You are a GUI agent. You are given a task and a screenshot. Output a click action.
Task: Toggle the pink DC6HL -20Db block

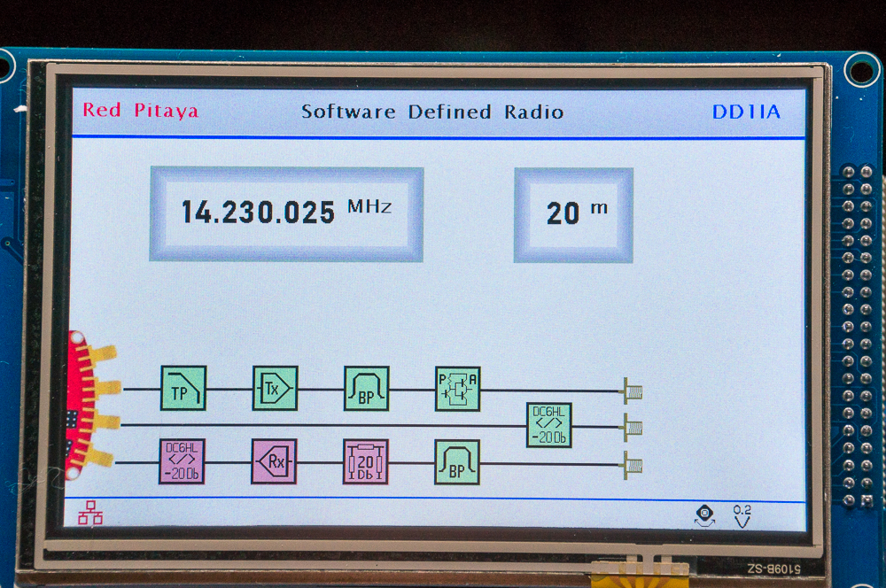[x=182, y=461]
